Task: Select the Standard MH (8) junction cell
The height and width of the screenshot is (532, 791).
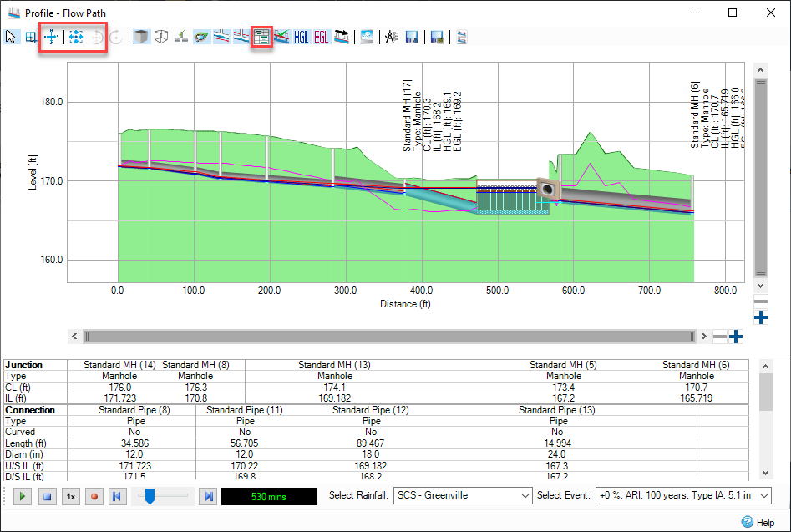Action: 195,365
